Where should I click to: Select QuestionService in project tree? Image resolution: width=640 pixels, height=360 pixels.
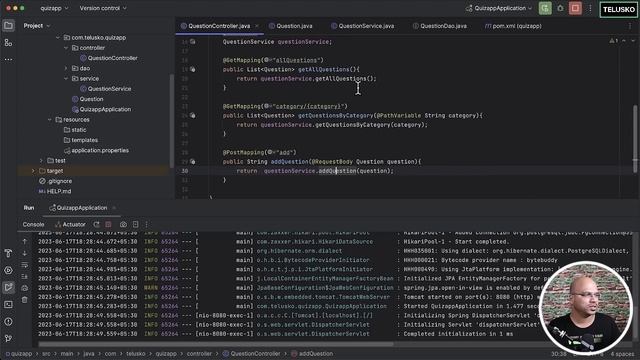(x=105, y=89)
